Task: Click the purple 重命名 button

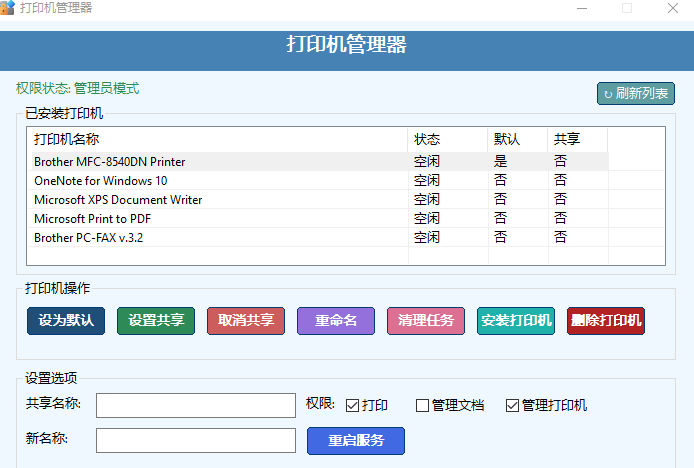Action: pyautogui.click(x=336, y=321)
